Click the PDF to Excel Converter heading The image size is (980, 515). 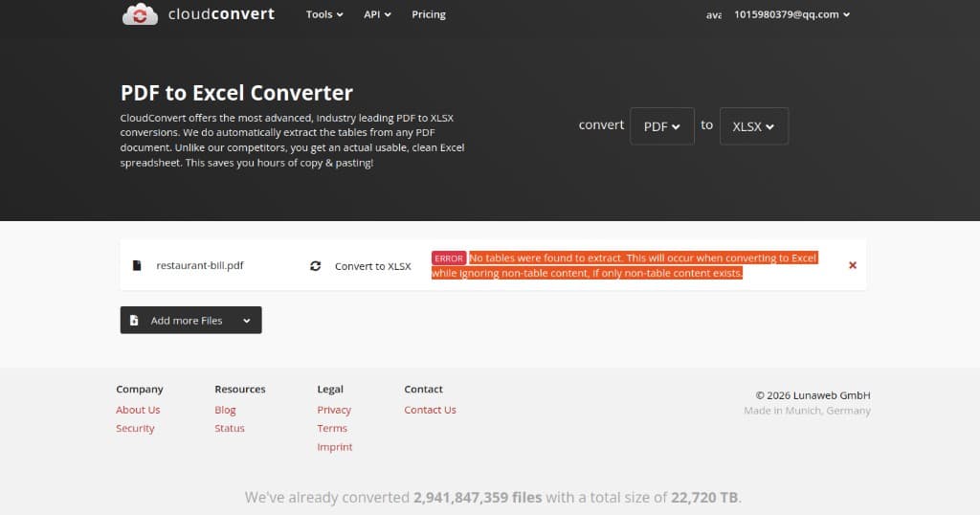pos(236,93)
